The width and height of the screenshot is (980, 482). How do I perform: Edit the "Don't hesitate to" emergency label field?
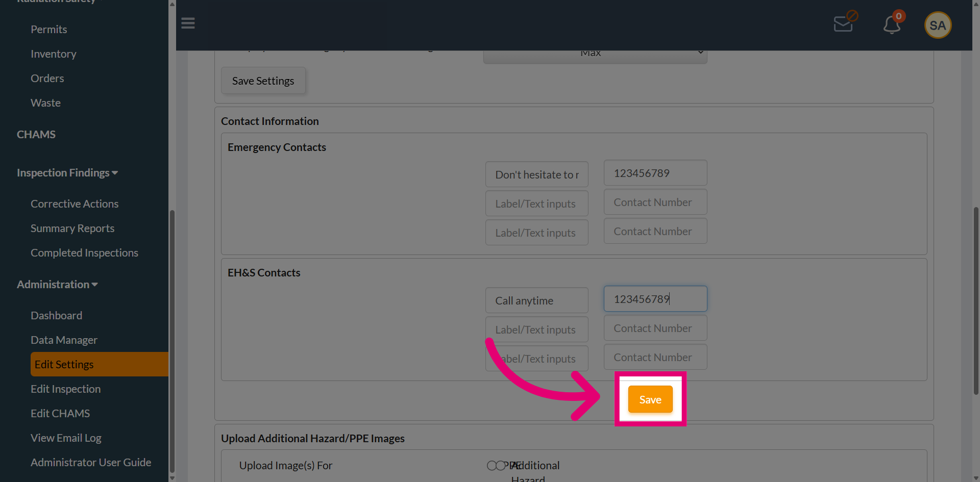[x=537, y=174]
